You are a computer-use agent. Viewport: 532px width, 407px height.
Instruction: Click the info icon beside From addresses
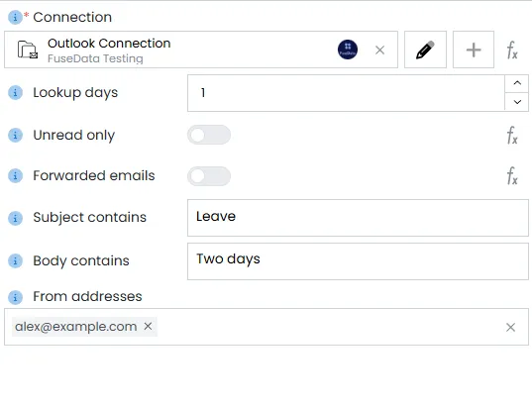pyautogui.click(x=15, y=297)
